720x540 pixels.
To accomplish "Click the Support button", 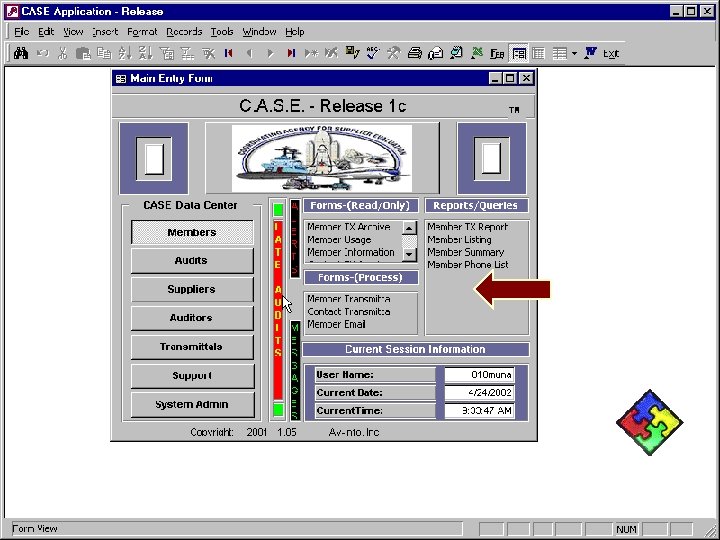I will coord(192,376).
